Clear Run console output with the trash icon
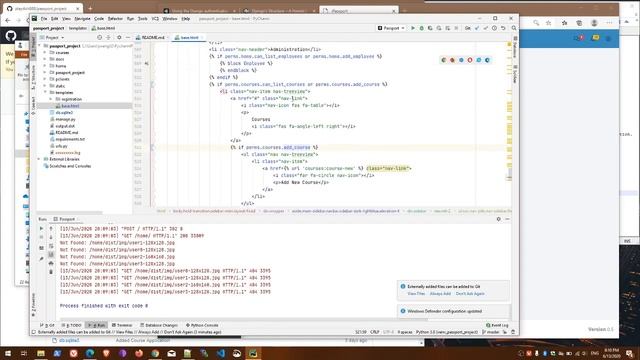 tap(51, 272)
